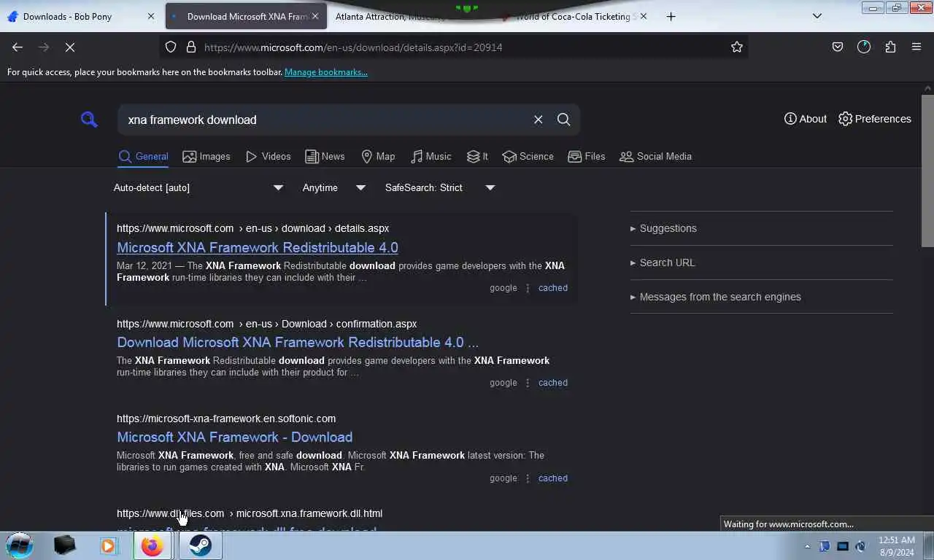934x560 pixels.
Task: Click the Manage bookmarks link
Action: click(x=326, y=72)
